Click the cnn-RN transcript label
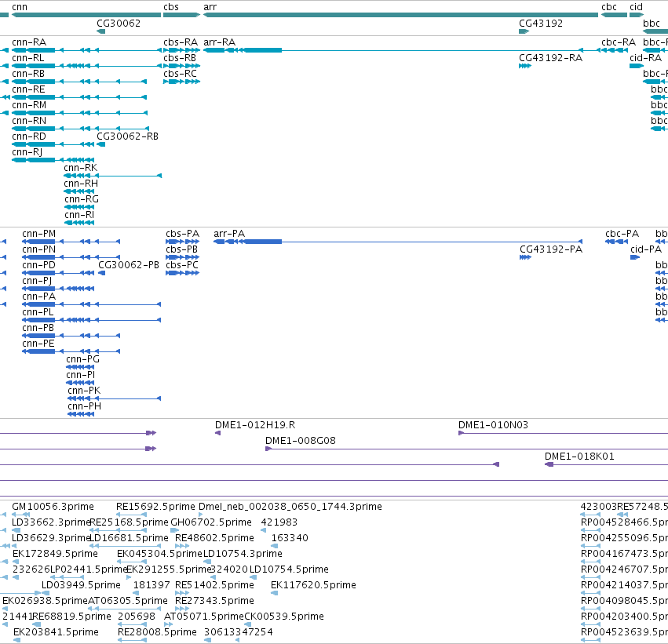 (29, 121)
